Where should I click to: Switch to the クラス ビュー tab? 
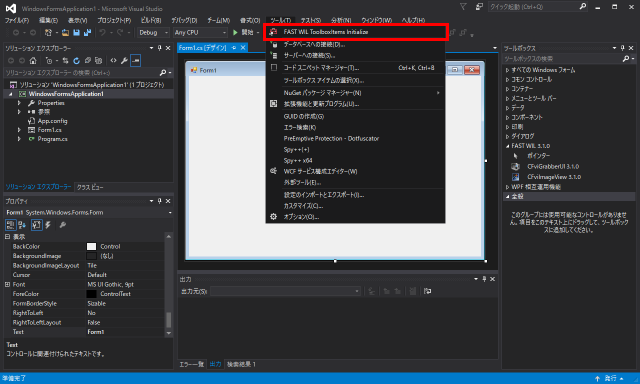point(90,187)
